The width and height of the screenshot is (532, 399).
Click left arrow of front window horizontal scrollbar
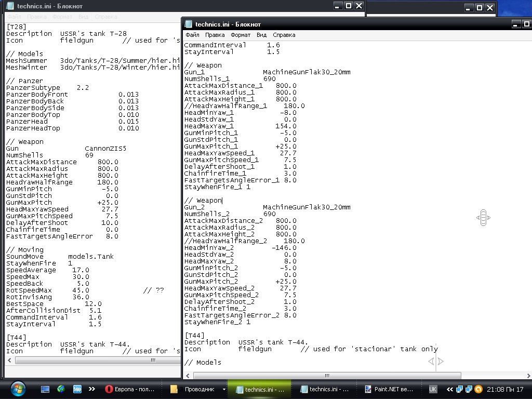[x=188, y=376]
